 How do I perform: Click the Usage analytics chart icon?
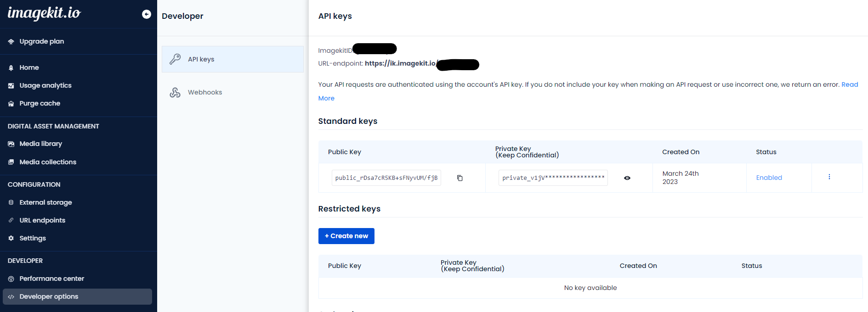point(11,86)
